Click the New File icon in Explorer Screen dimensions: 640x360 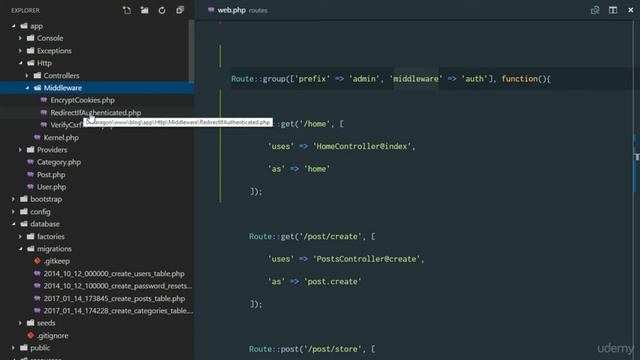127,10
